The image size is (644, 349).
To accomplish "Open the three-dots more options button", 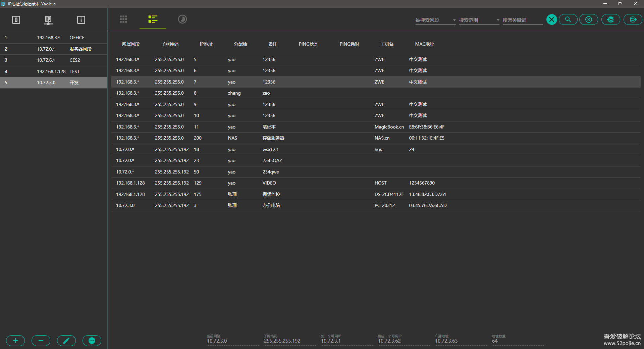I will 92,341.
